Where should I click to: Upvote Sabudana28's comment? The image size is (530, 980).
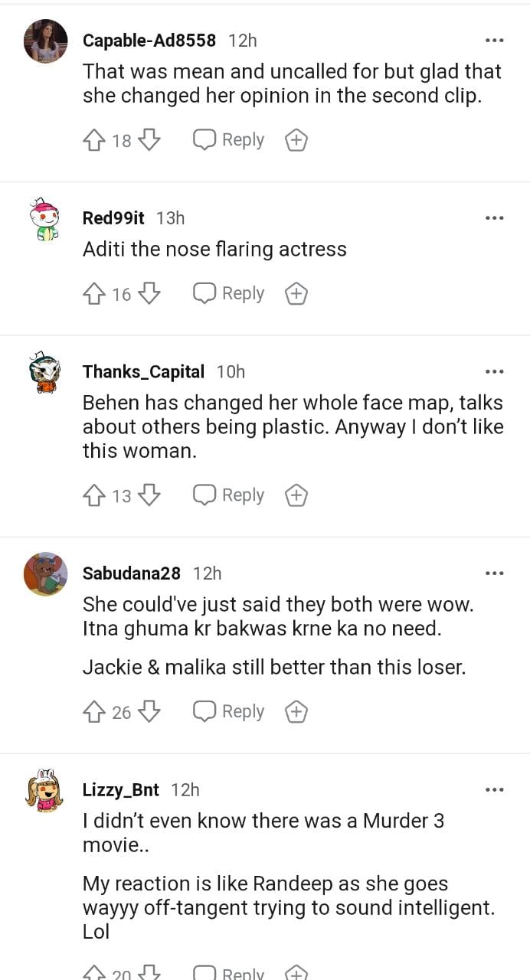click(93, 712)
